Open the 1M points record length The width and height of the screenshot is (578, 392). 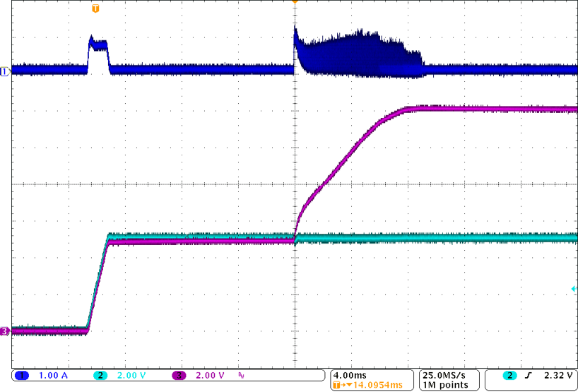coord(444,385)
